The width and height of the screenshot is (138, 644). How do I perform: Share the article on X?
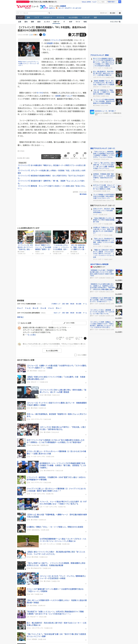[x=41, y=35]
